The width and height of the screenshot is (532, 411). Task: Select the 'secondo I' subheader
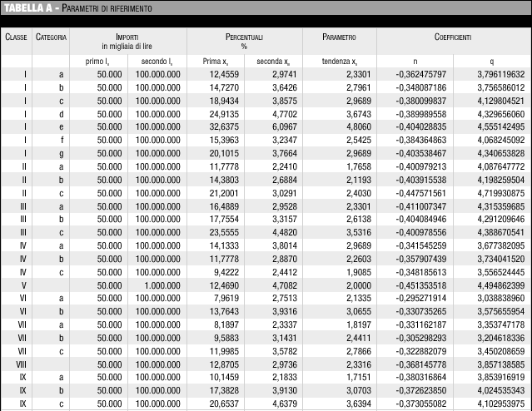pos(157,62)
